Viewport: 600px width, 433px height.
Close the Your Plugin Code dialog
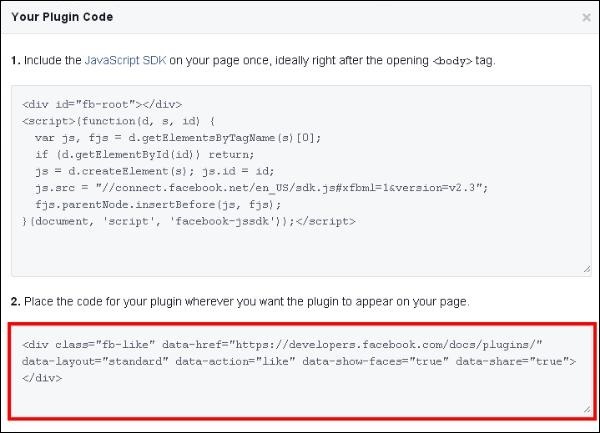click(x=586, y=17)
